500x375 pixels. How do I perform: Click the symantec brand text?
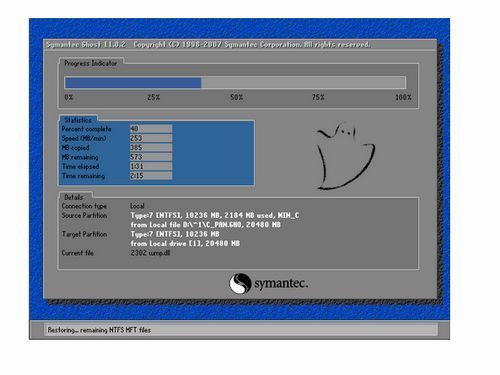click(281, 283)
